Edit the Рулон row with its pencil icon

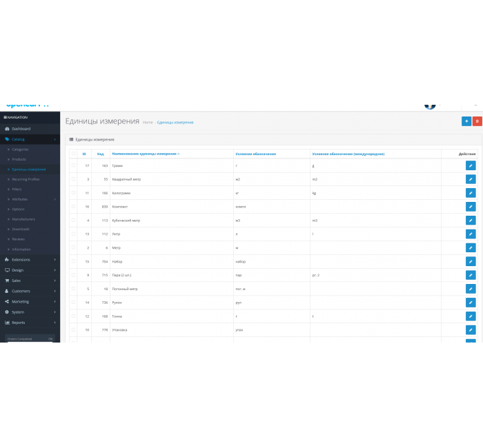coord(471,303)
